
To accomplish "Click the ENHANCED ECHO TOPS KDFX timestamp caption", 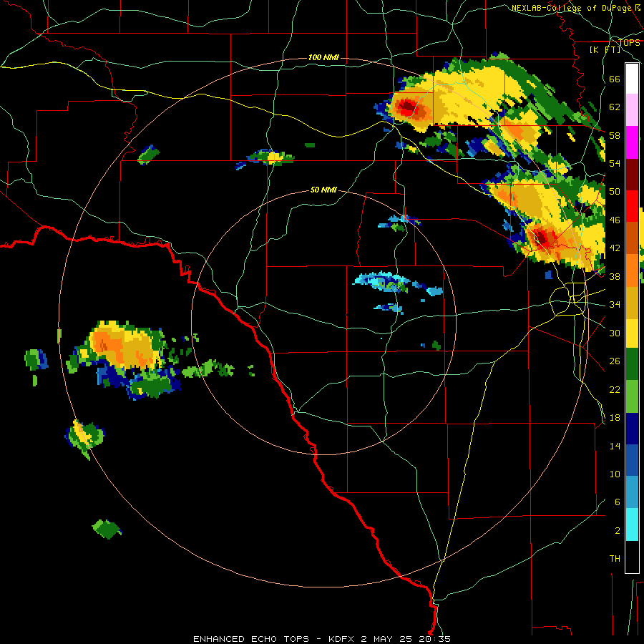I will pyautogui.click(x=322, y=639).
